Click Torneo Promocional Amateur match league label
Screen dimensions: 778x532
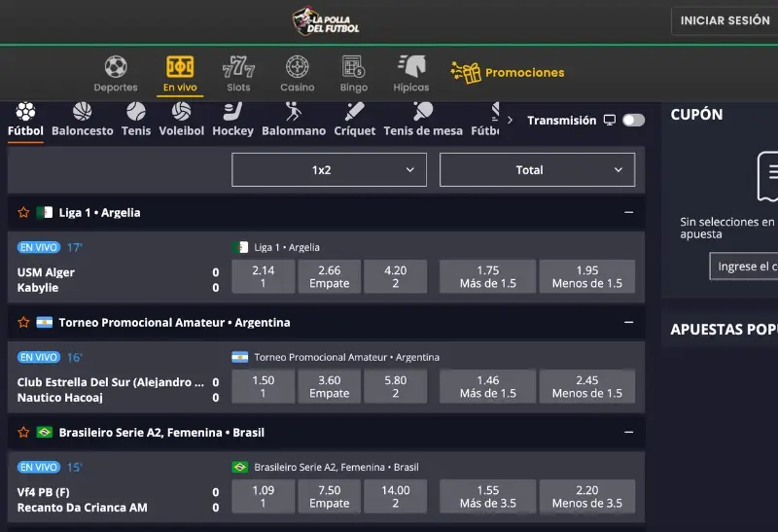coord(346,357)
